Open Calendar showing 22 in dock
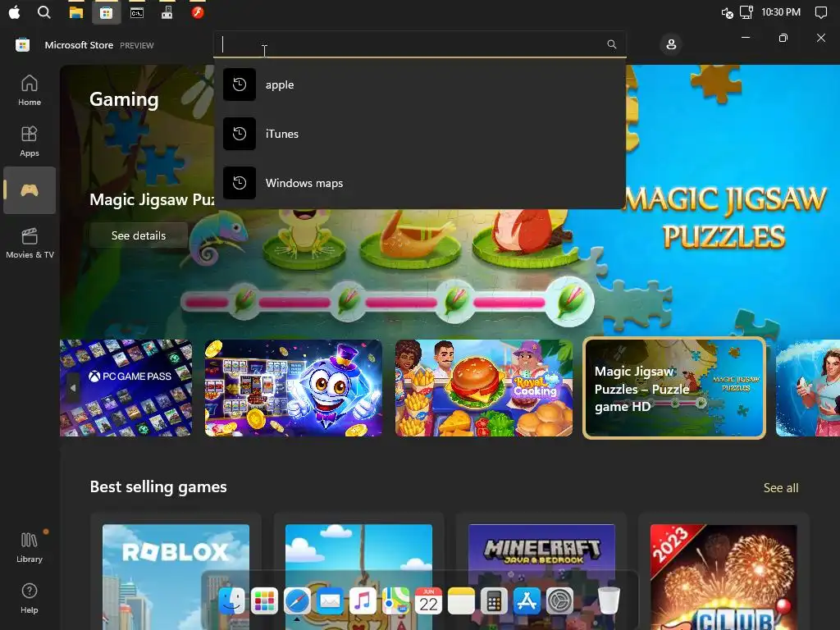840x630 pixels. click(x=428, y=600)
